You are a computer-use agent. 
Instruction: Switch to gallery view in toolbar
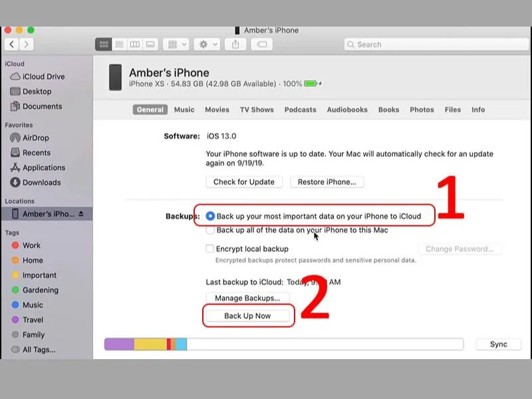[x=150, y=45]
